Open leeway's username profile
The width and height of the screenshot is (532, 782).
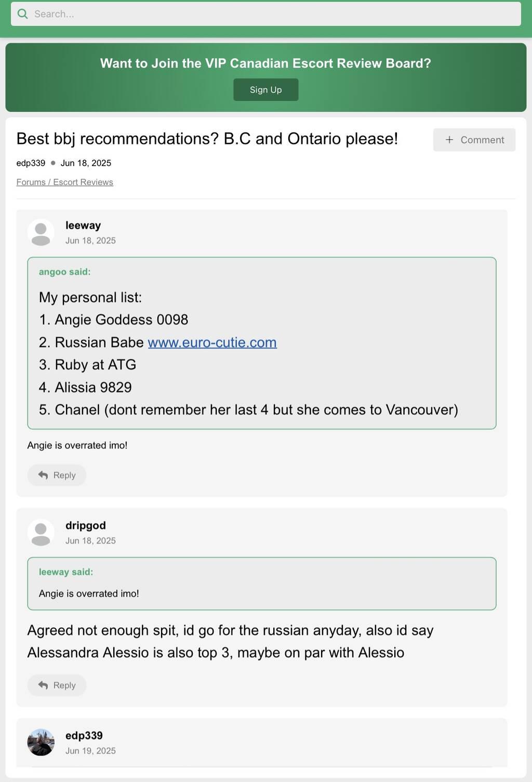coord(83,226)
